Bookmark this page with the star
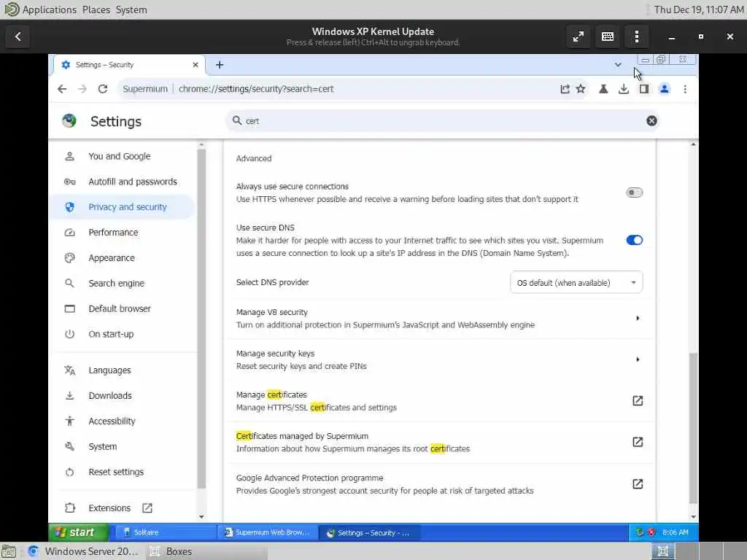This screenshot has height=560, width=747. click(x=581, y=89)
